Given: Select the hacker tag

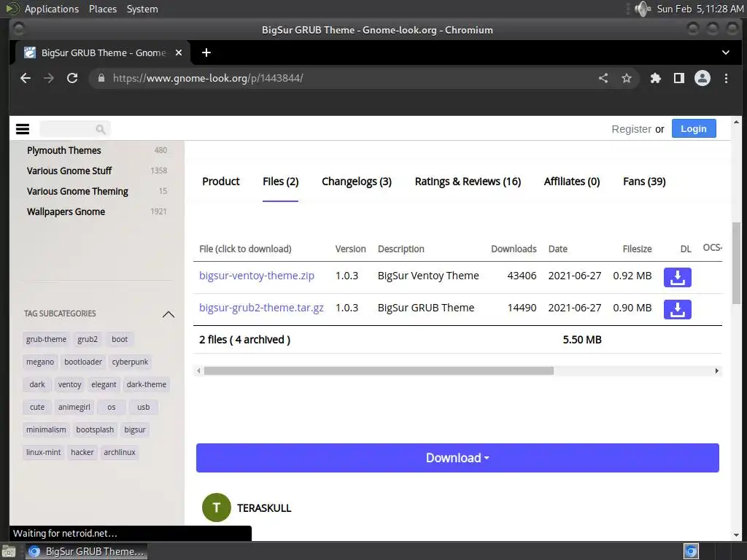Looking at the screenshot, I should tap(82, 452).
